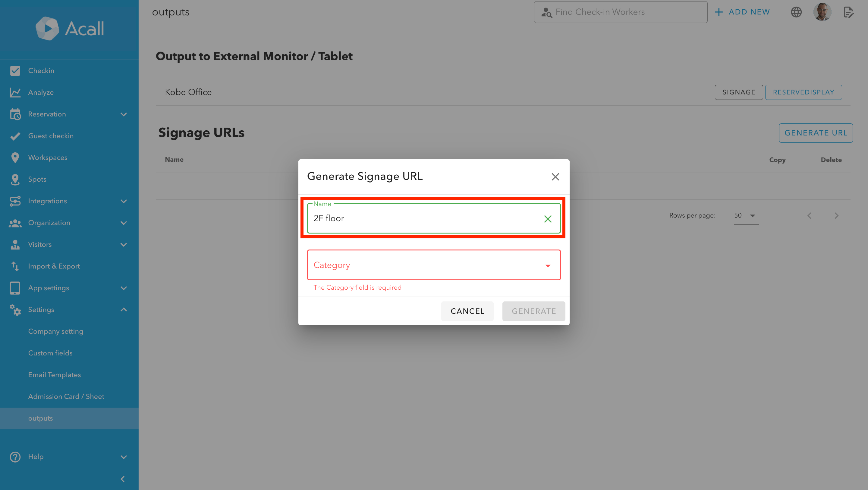Click the RESERVEDISPLAY button
This screenshot has height=490, width=868.
pos(803,92)
